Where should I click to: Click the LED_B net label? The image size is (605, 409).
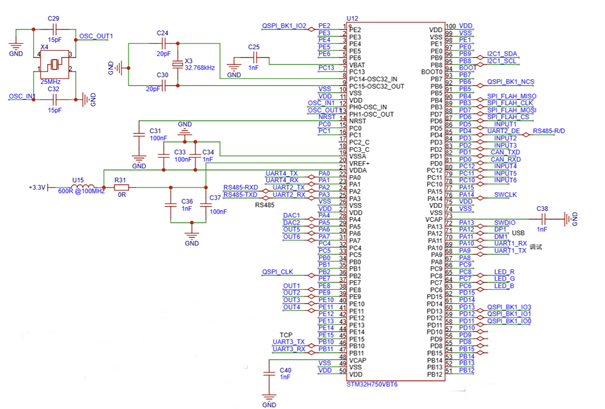(x=504, y=286)
